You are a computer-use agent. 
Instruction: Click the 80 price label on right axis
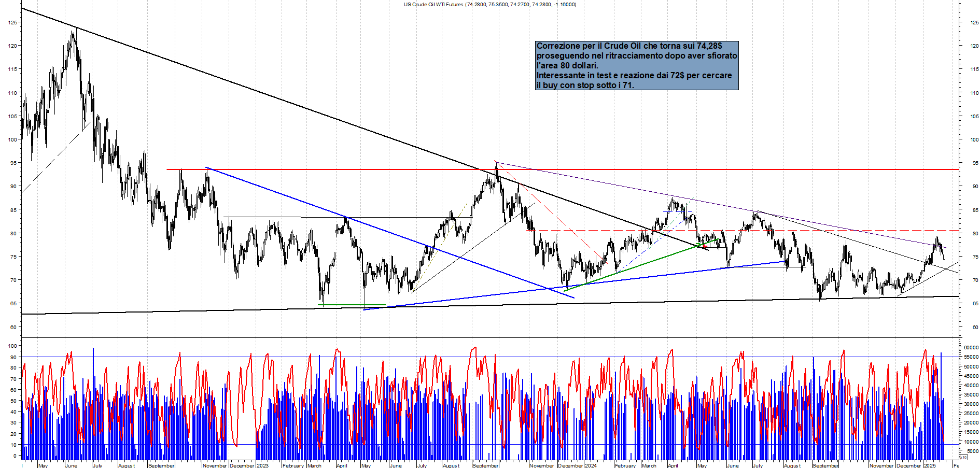point(975,233)
